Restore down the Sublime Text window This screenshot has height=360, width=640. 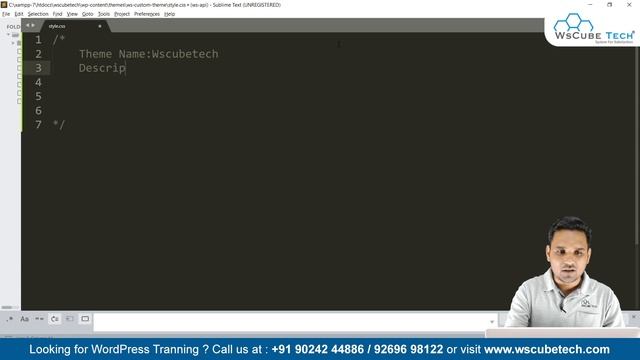[x=609, y=4]
